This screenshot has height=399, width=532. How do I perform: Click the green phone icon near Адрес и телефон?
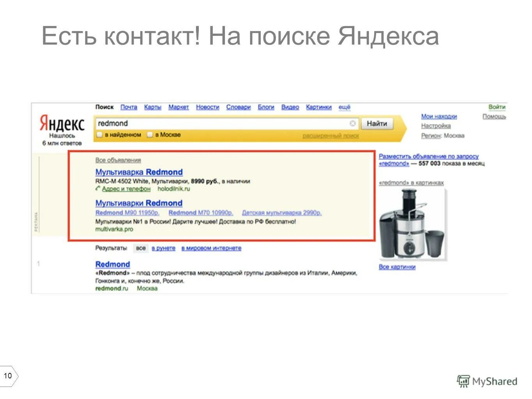98,189
